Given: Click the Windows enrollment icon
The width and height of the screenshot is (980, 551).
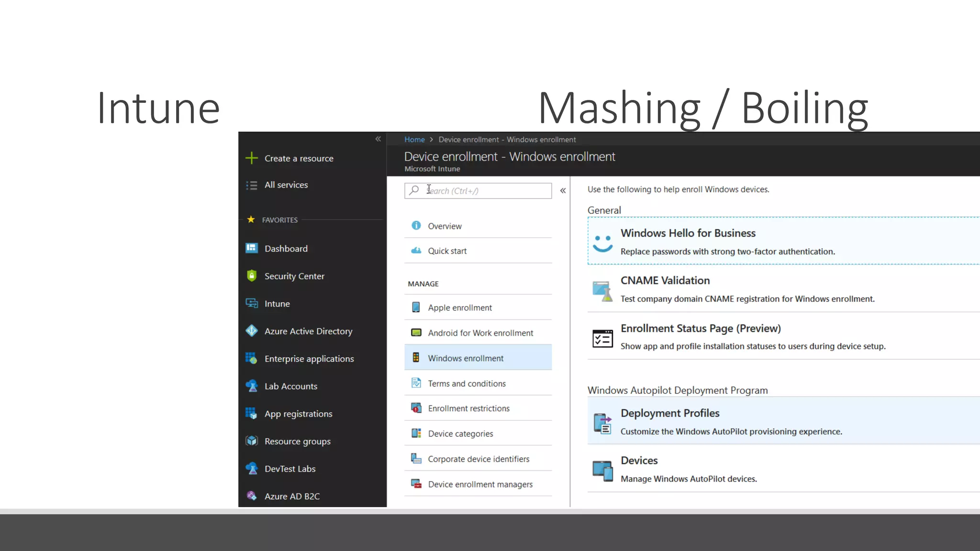Looking at the screenshot, I should [416, 358].
